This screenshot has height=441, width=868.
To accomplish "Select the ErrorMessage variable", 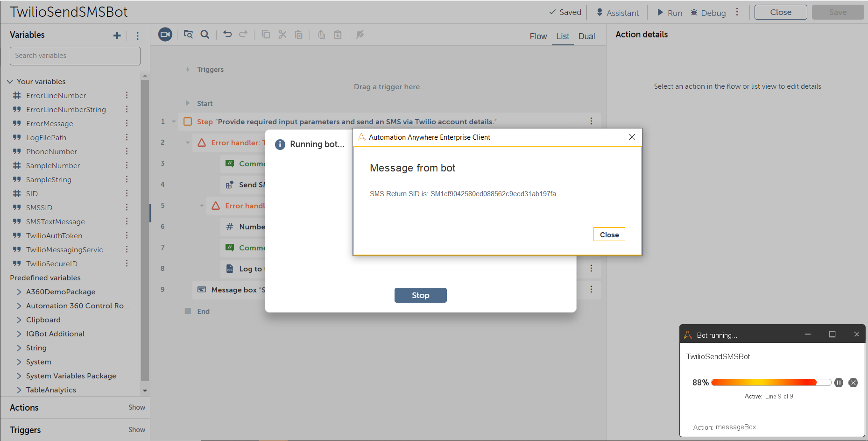I will 49,123.
